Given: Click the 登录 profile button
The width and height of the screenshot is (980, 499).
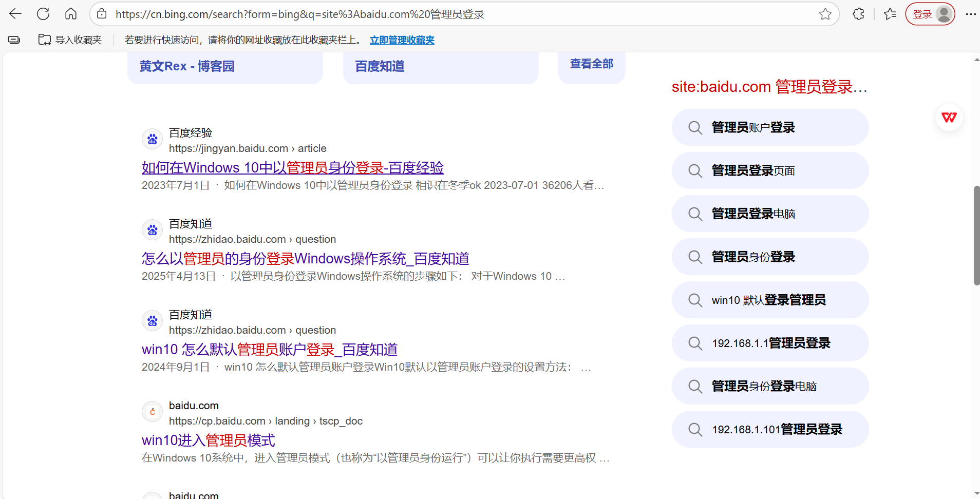Looking at the screenshot, I should [x=930, y=14].
